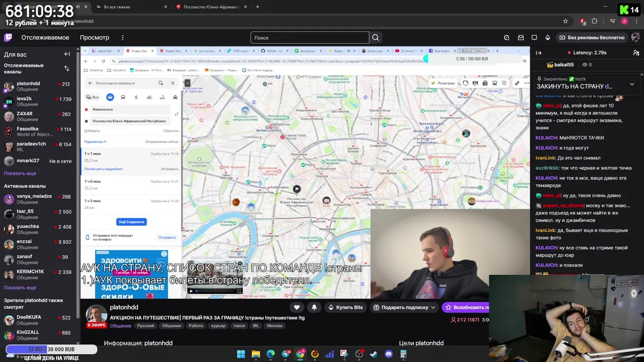Click the 'Москва' stream tag
This screenshot has height=362, width=644.
coord(275,326)
